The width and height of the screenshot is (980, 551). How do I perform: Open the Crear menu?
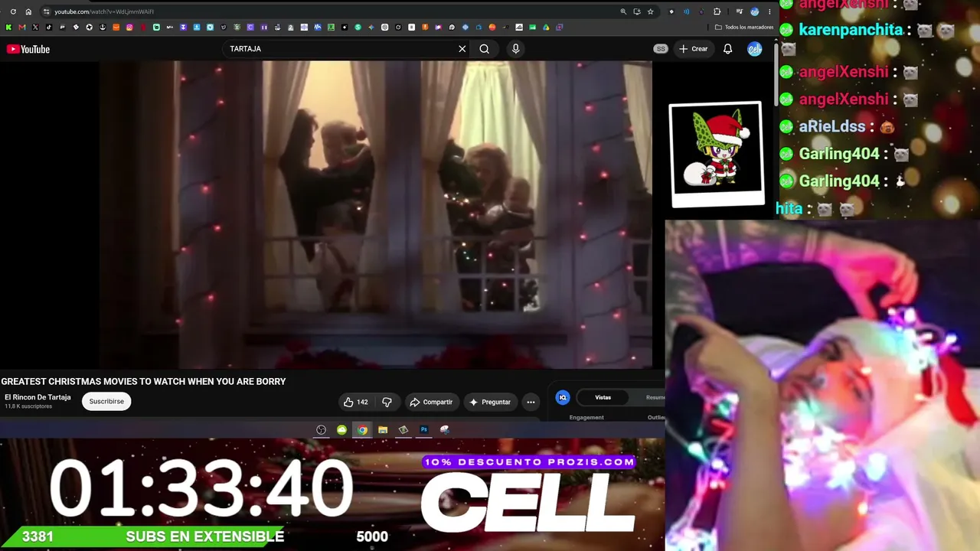(x=694, y=49)
